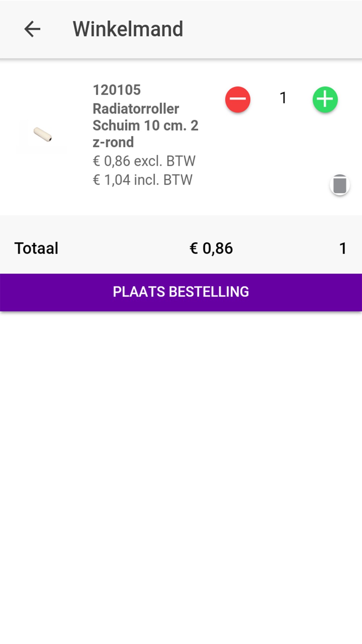Click the 'Schuim 10 cm. 2' text line
362x644 pixels.
tap(146, 125)
